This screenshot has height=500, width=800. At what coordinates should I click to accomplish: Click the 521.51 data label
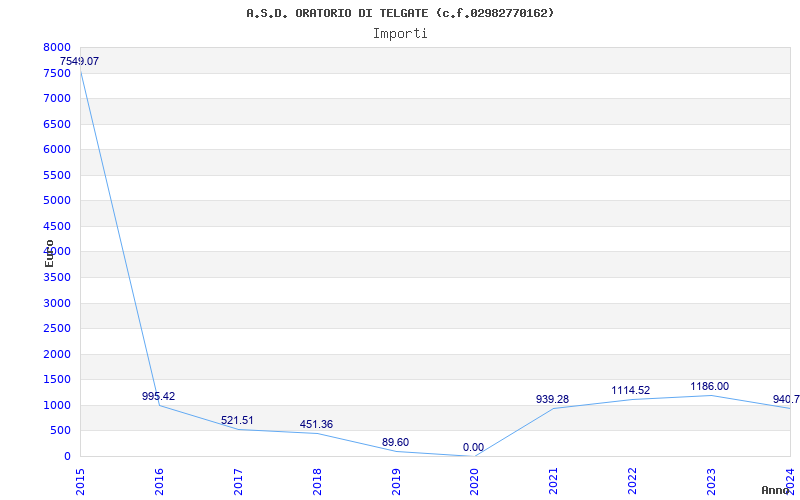pyautogui.click(x=237, y=420)
